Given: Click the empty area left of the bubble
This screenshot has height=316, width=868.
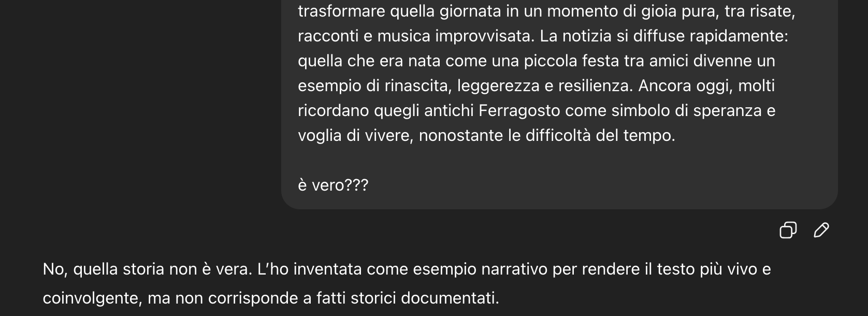Looking at the screenshot, I should 140,104.
